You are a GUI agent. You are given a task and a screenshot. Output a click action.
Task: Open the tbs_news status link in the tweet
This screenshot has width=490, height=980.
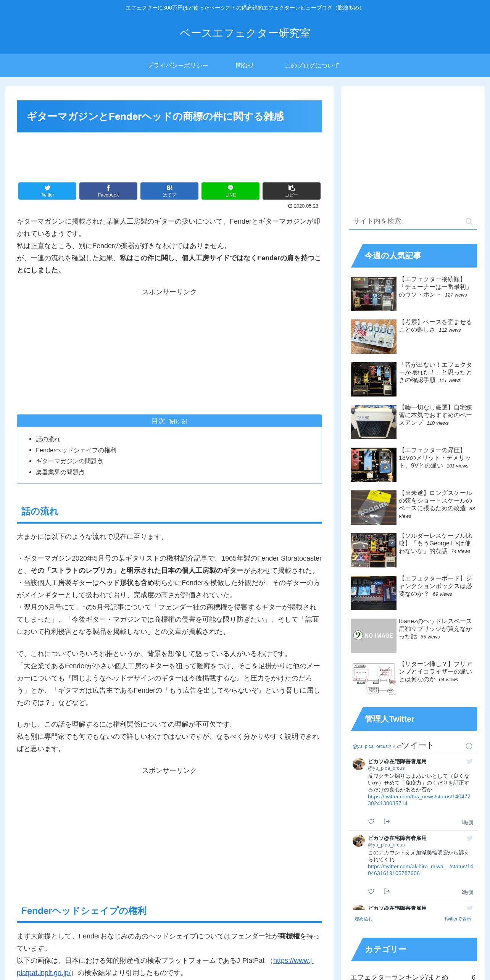coord(419,800)
